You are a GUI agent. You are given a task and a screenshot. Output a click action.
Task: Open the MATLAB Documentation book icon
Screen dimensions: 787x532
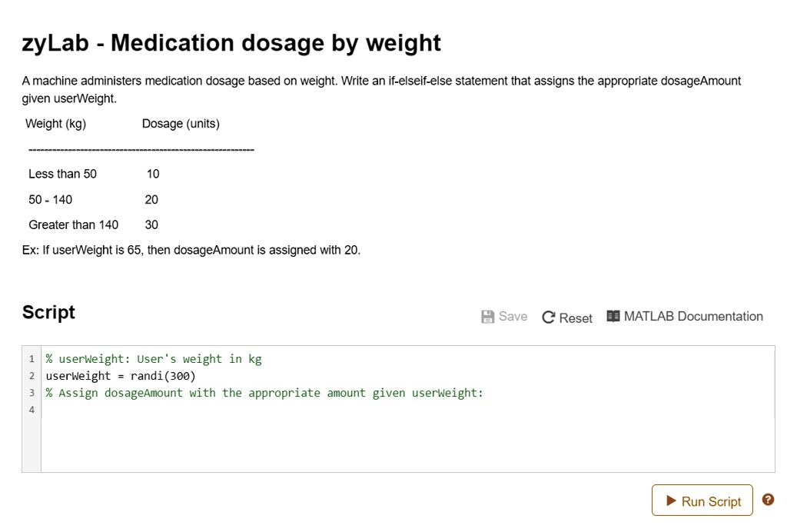[x=613, y=316]
